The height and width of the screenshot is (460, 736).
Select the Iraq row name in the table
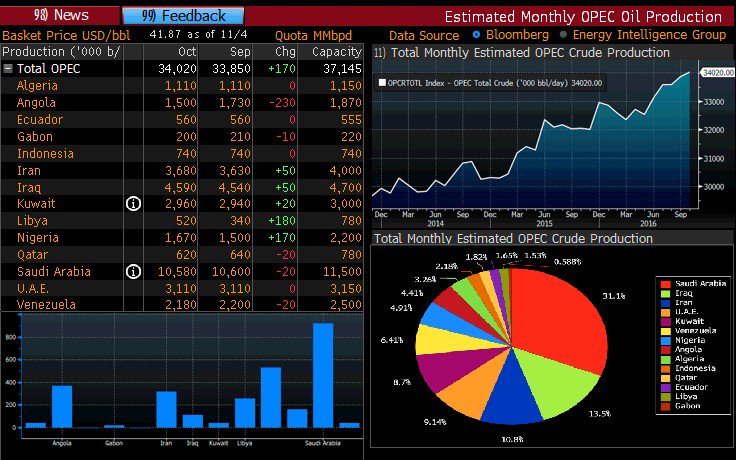(x=29, y=187)
